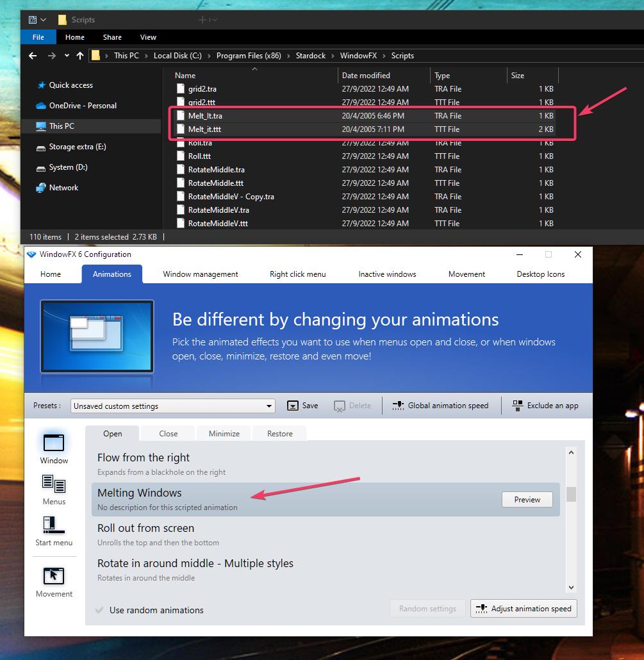Viewport: 644px width, 660px height.
Task: Toggle Use random animations checkbox
Action: pyautogui.click(x=99, y=610)
